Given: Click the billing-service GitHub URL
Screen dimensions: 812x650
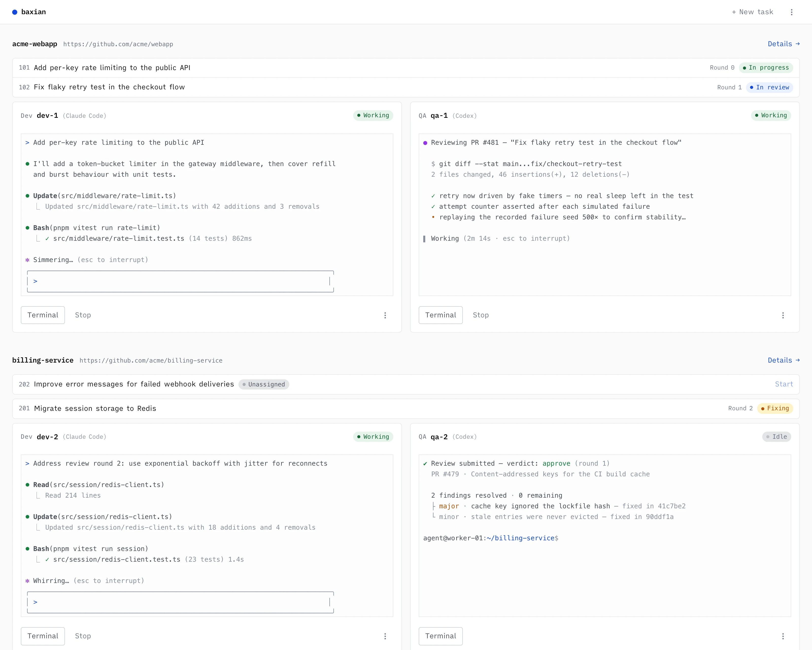Looking at the screenshot, I should [x=151, y=361].
